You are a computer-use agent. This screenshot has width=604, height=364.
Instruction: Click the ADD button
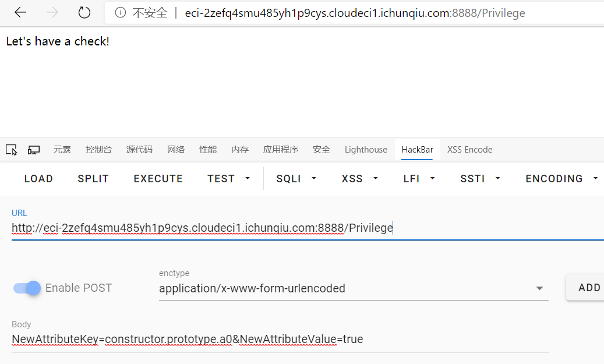coord(589,288)
